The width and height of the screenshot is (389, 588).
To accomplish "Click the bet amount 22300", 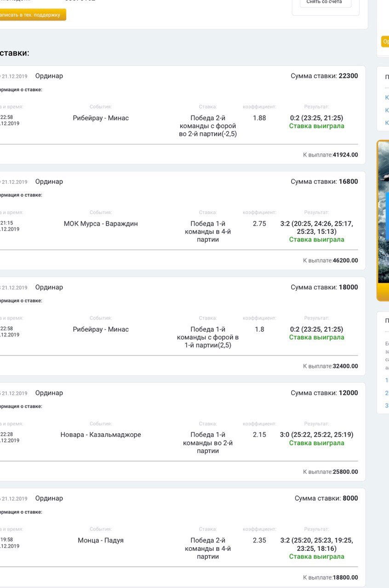I will coord(348,76).
